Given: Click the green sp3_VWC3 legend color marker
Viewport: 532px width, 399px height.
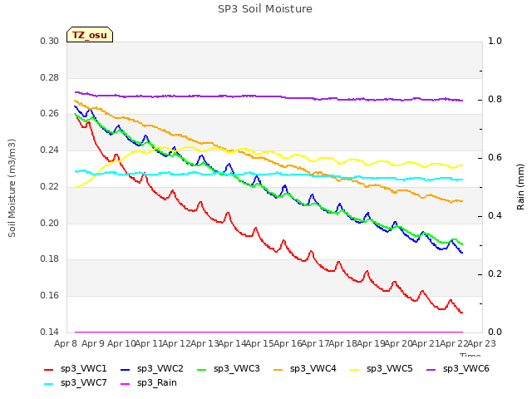Looking at the screenshot, I should point(202,369).
